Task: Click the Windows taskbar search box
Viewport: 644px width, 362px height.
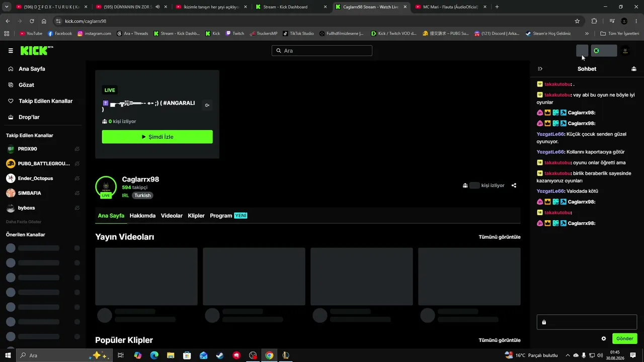Action: pos(64,355)
